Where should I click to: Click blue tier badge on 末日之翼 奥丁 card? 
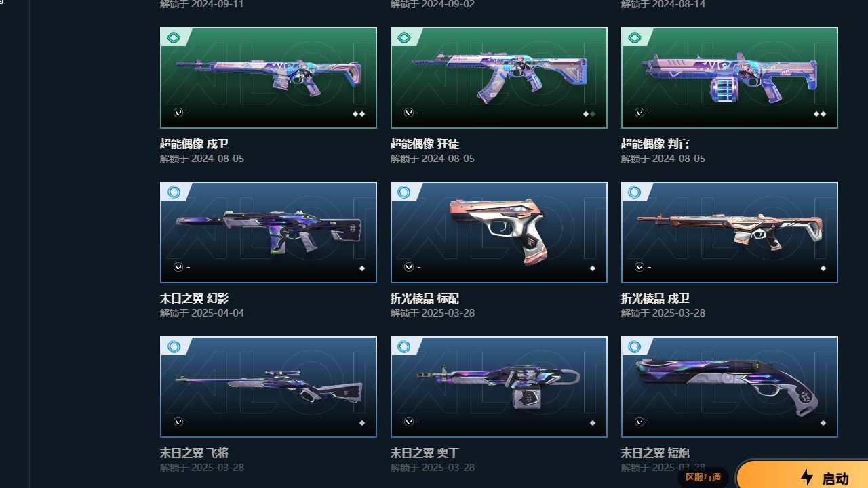coord(404,347)
